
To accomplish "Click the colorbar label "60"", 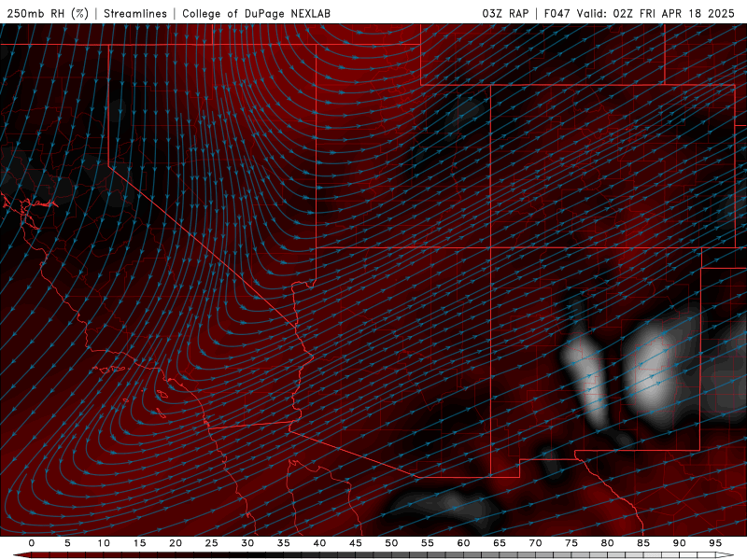I will [x=463, y=543].
